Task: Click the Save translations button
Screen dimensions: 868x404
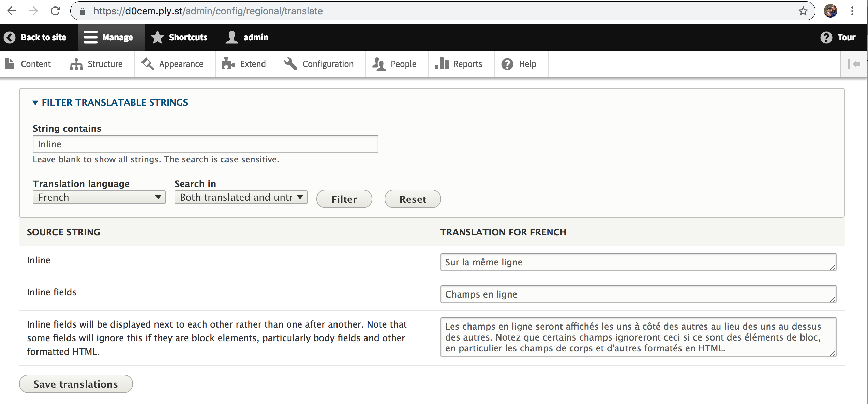Action: 75,384
